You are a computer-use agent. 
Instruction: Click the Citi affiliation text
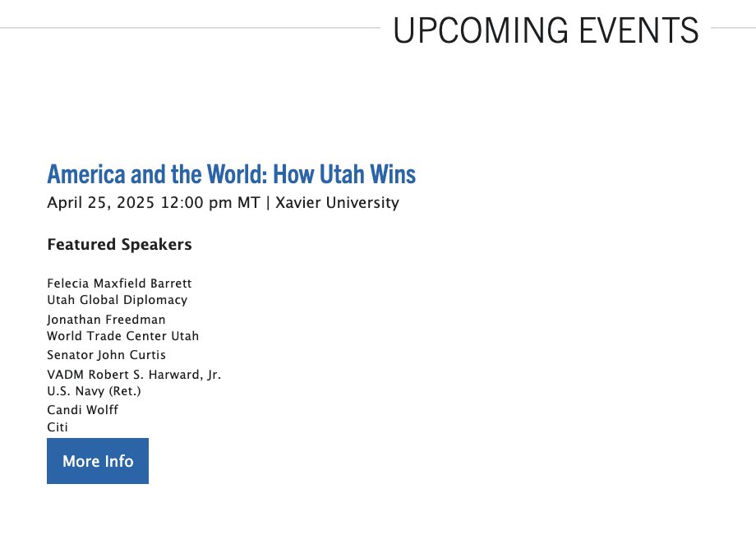[58, 426]
